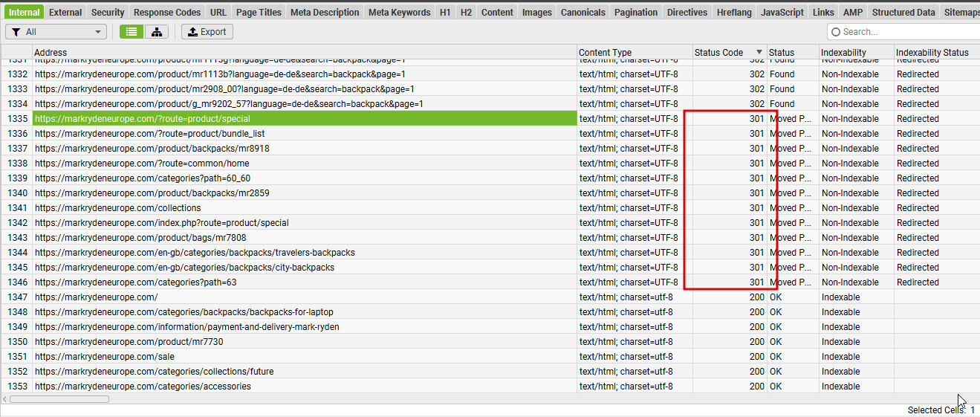Switch to the H2 tab

(x=466, y=12)
